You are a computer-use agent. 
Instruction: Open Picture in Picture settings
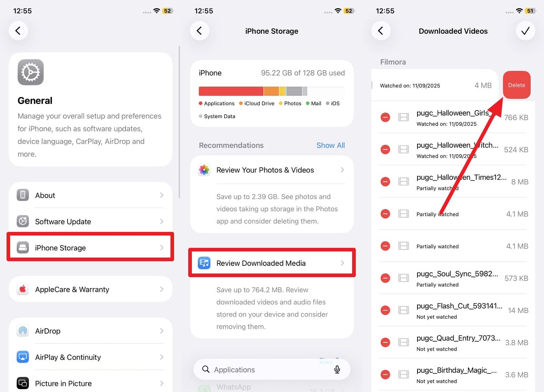[x=91, y=383]
